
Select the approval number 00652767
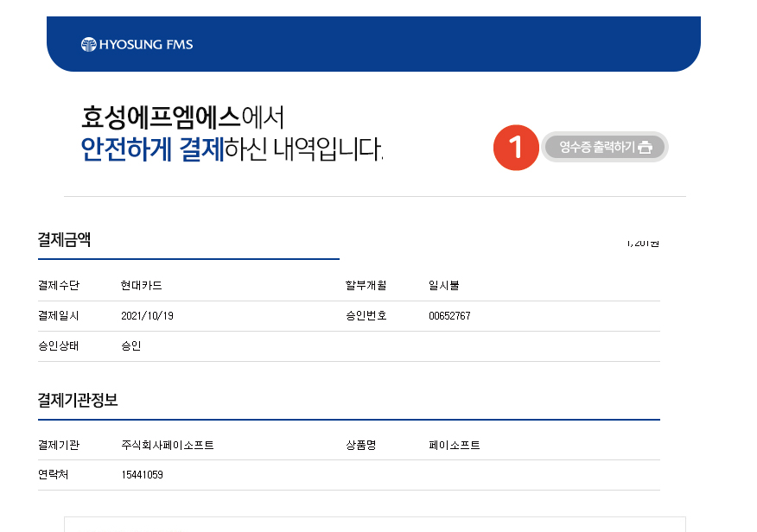[449, 315]
